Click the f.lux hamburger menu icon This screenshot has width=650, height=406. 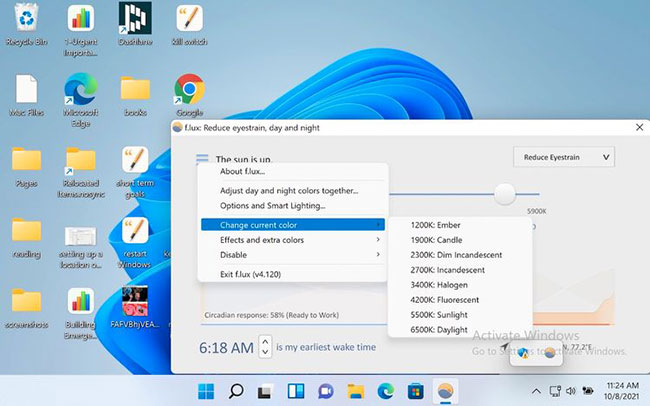202,159
